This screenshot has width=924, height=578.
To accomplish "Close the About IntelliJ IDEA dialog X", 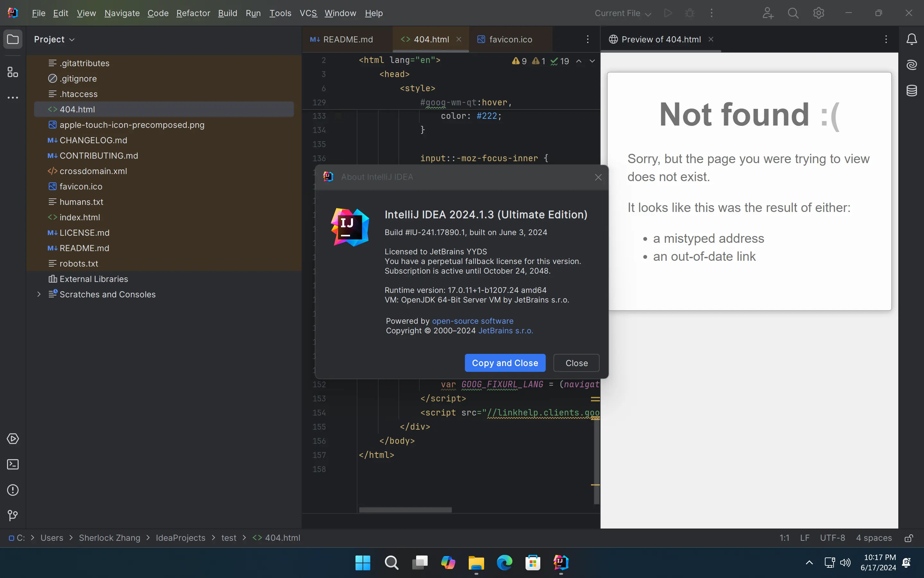I will point(598,177).
